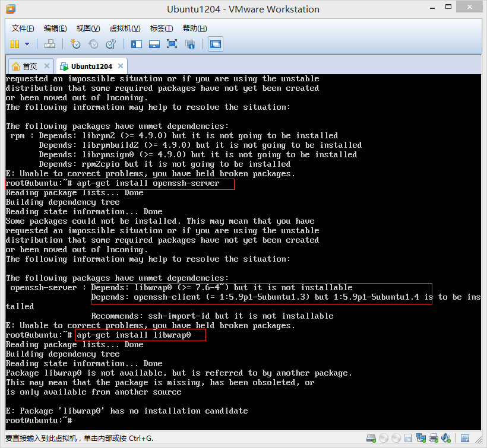Toggle the library sidebar view icon
Image resolution: width=487 pixels, height=448 pixels.
pos(137,44)
